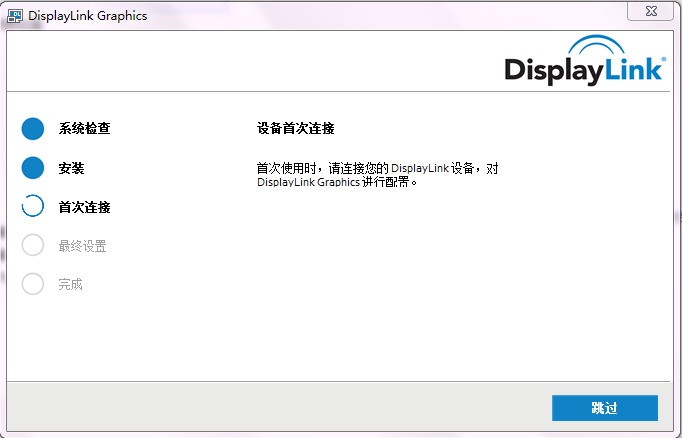Click the 跳过 (Skip) button
This screenshot has width=682, height=438.
605,408
